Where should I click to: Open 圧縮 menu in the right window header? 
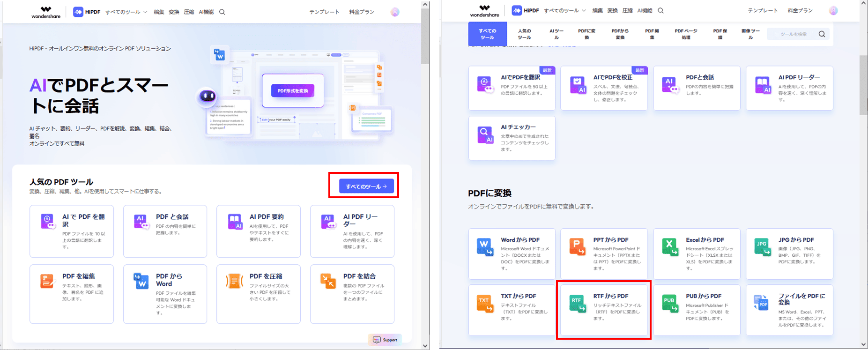point(627,10)
